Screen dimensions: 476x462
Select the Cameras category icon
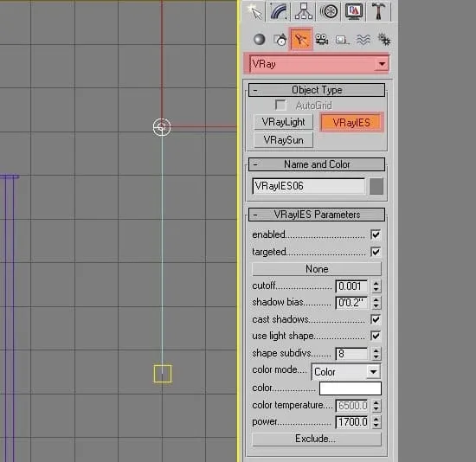pos(321,40)
